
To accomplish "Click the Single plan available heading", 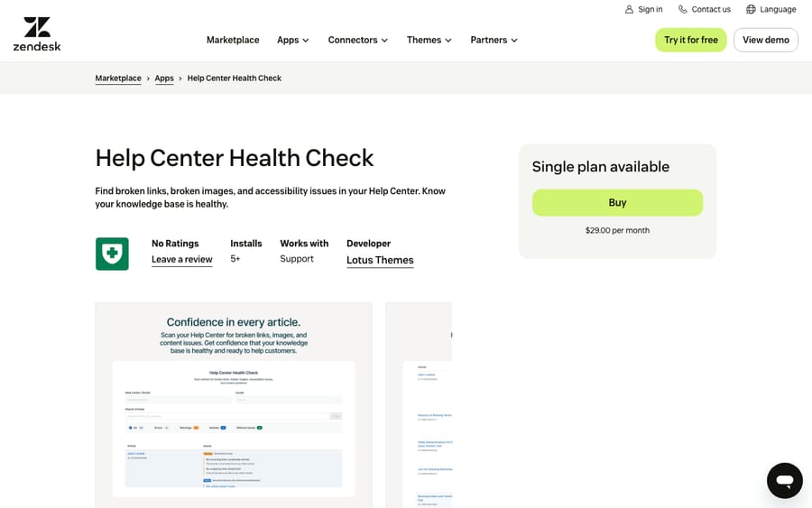I will (601, 167).
